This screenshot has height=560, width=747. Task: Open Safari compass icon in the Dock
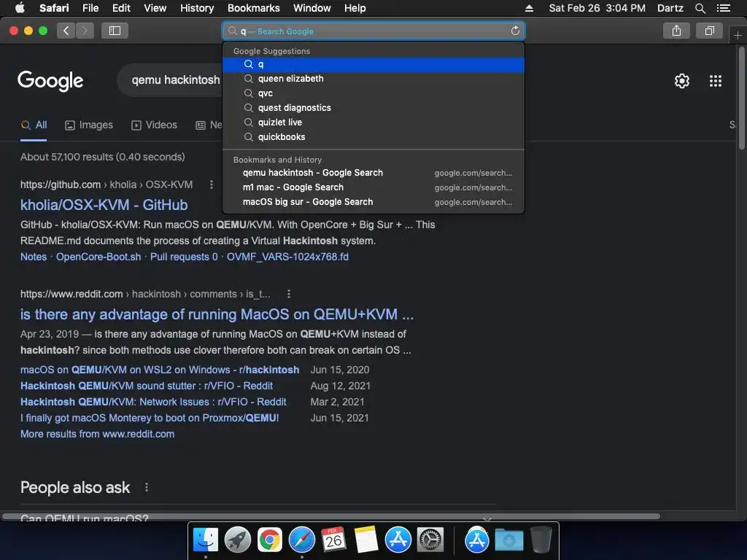pos(301,540)
